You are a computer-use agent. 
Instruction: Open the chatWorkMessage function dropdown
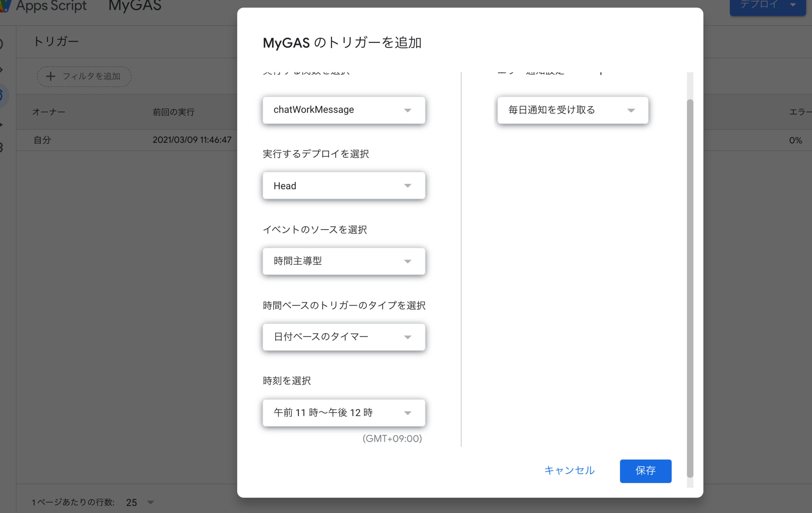click(x=344, y=110)
